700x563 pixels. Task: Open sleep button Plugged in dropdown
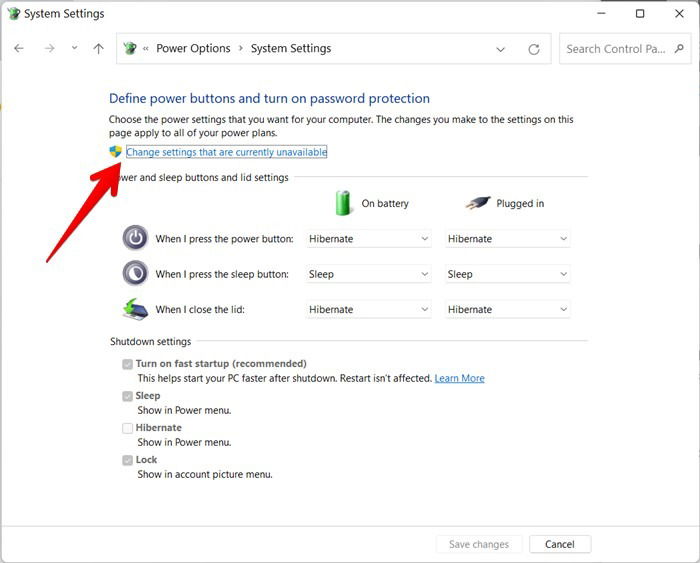507,274
